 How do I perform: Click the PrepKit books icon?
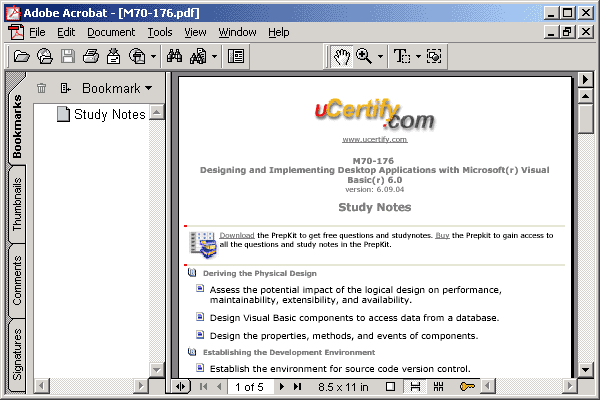203,244
